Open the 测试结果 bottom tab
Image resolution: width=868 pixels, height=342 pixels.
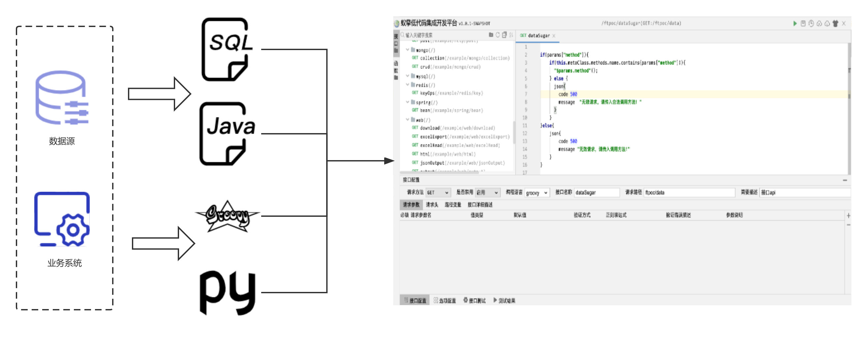(505, 300)
